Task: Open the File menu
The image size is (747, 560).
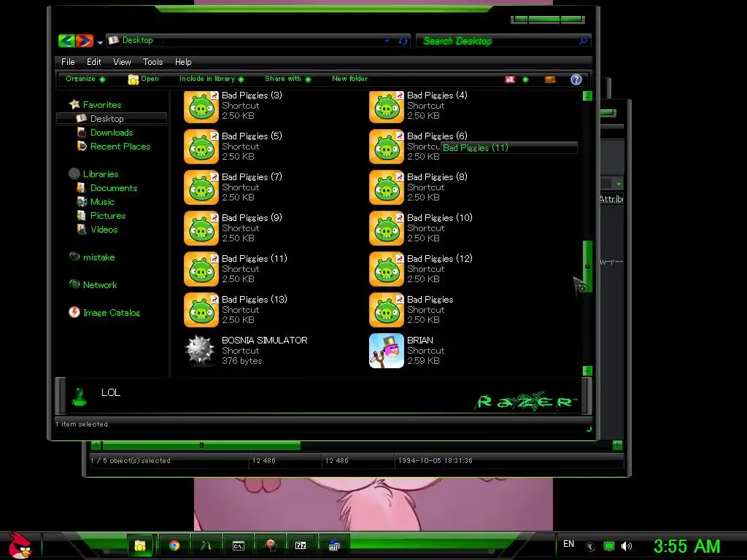Action: tap(68, 62)
